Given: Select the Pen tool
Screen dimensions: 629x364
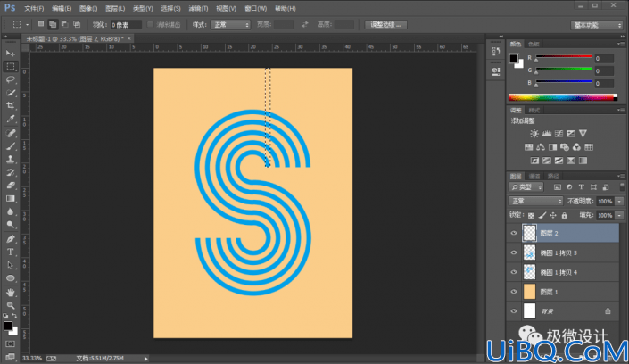Looking at the screenshot, I should click(11, 239).
